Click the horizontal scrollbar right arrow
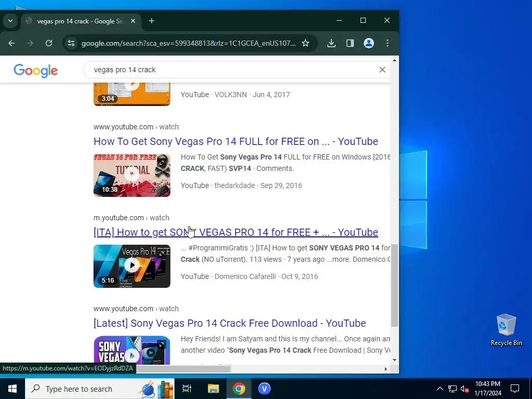 386,369
